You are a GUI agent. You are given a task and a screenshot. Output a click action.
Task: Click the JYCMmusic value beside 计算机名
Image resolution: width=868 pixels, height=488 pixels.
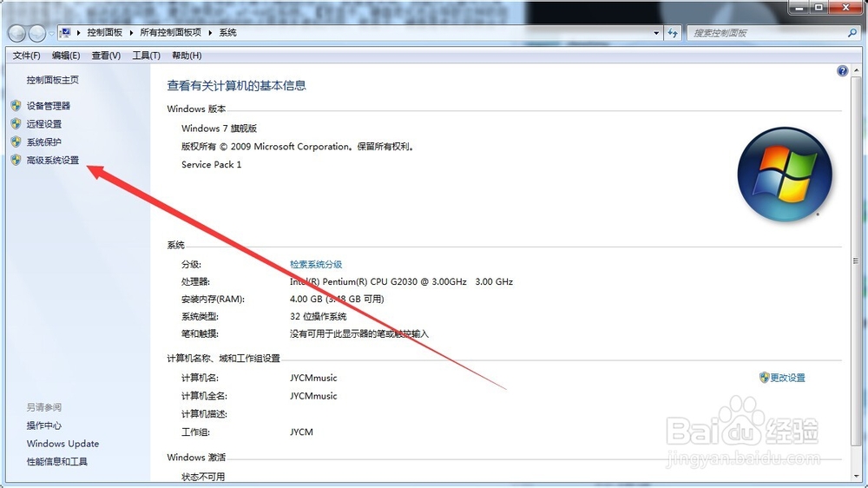[313, 378]
